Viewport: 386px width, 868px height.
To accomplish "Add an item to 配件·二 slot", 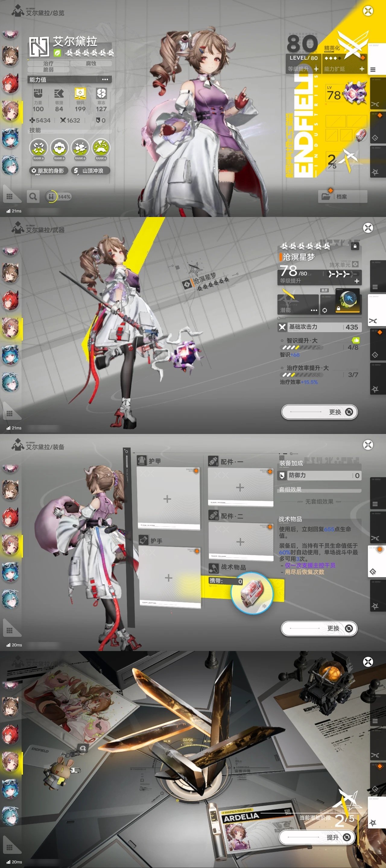I will pos(240,542).
